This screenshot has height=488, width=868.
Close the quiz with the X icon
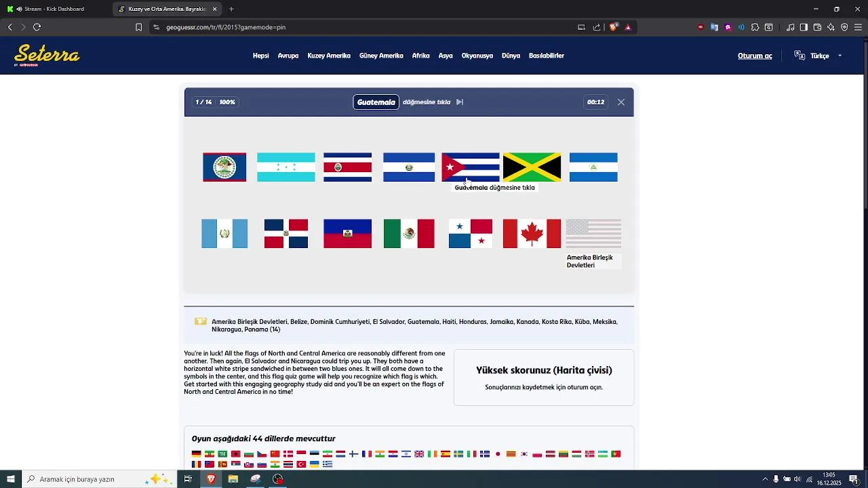621,102
